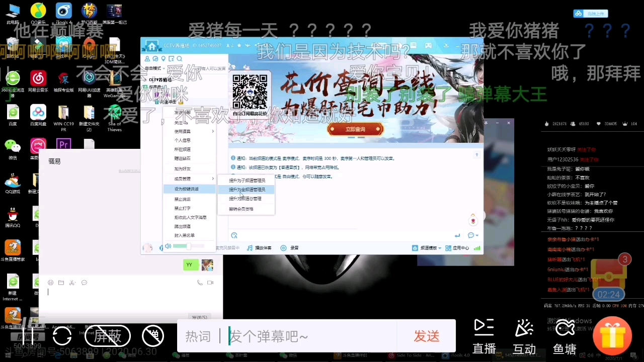Click 热词 beside the danmaku input

tap(198, 336)
